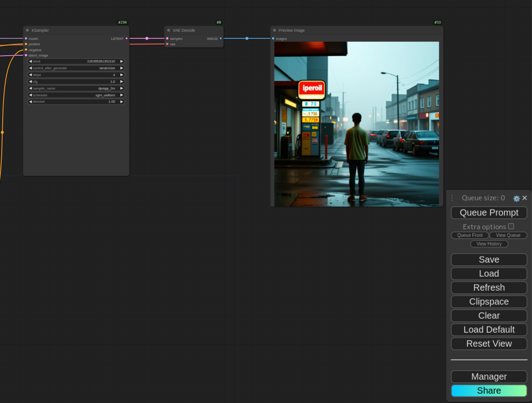Image resolution: width=532 pixels, height=403 pixels.
Task: Click KSampler negative input socket
Action: pyautogui.click(x=26, y=50)
